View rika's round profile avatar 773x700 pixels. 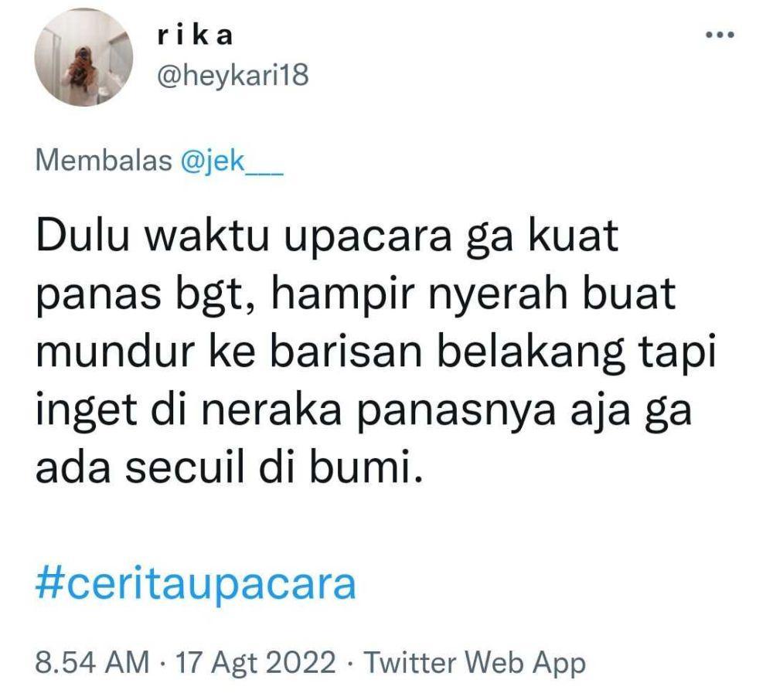(83, 57)
